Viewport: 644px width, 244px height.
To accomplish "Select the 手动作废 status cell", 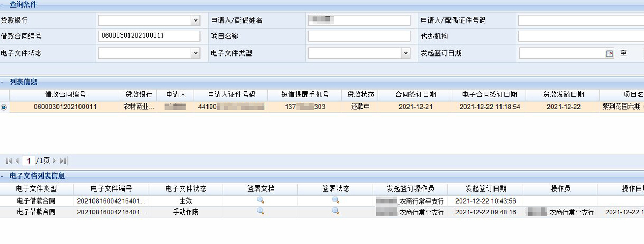I will [x=185, y=212].
